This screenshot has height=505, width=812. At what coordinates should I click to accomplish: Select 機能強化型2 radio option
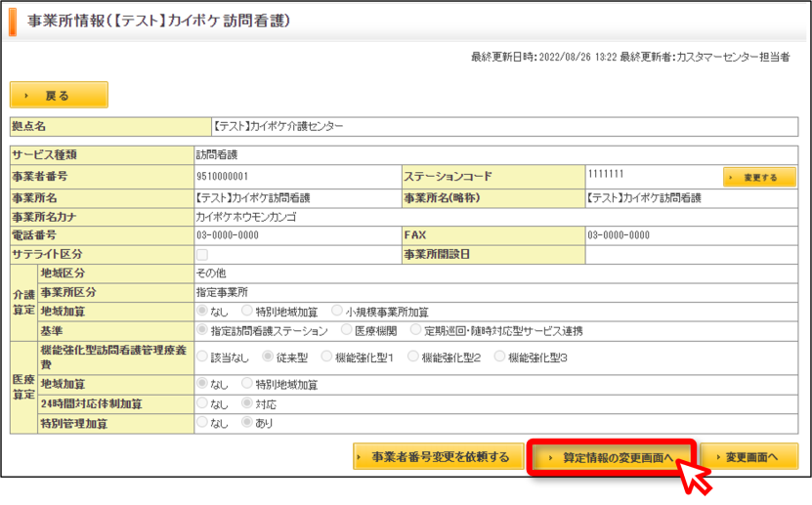coord(413,357)
